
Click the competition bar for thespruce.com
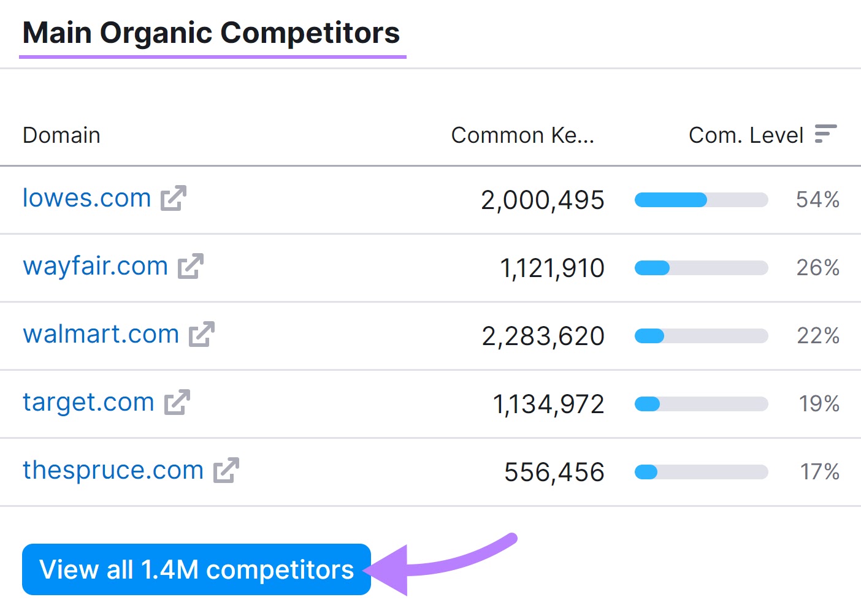tap(701, 472)
